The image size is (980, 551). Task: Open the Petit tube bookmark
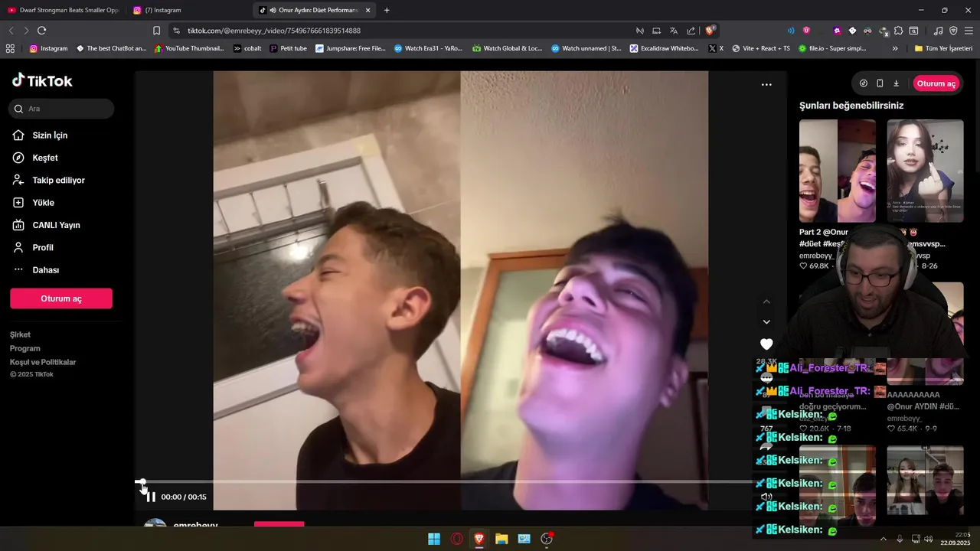288,48
